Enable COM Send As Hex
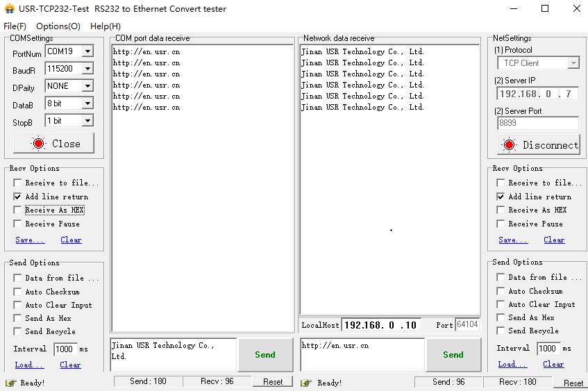The height and width of the screenshot is (391, 588). 17,318
